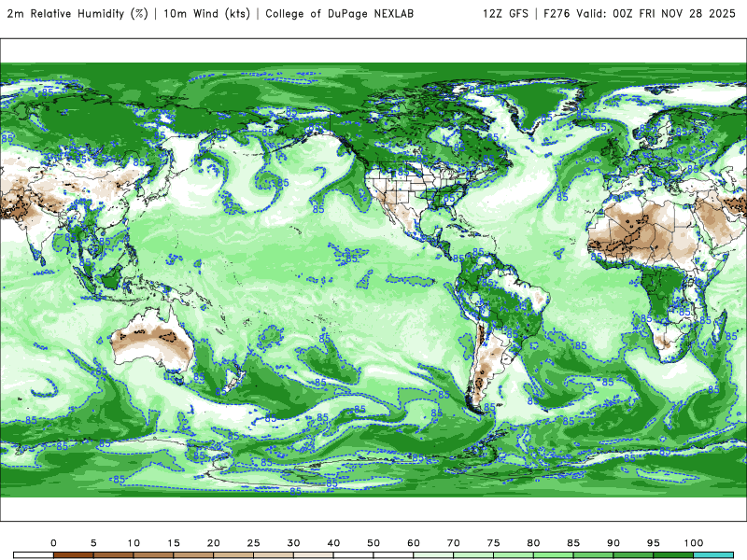Click the legend label '40'
Screen dimensions: 747x560
coord(333,543)
